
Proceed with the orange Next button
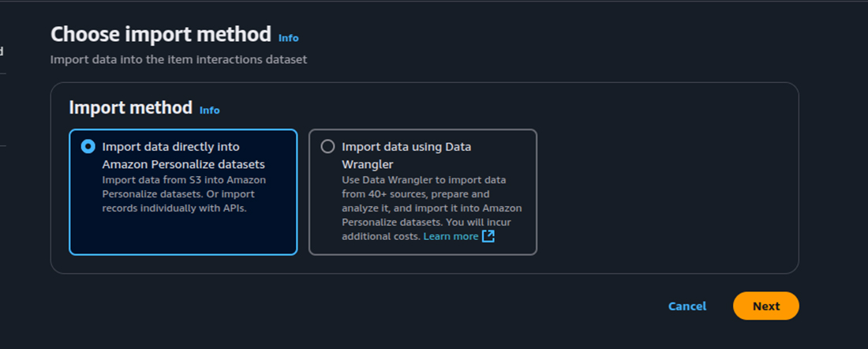pos(766,306)
